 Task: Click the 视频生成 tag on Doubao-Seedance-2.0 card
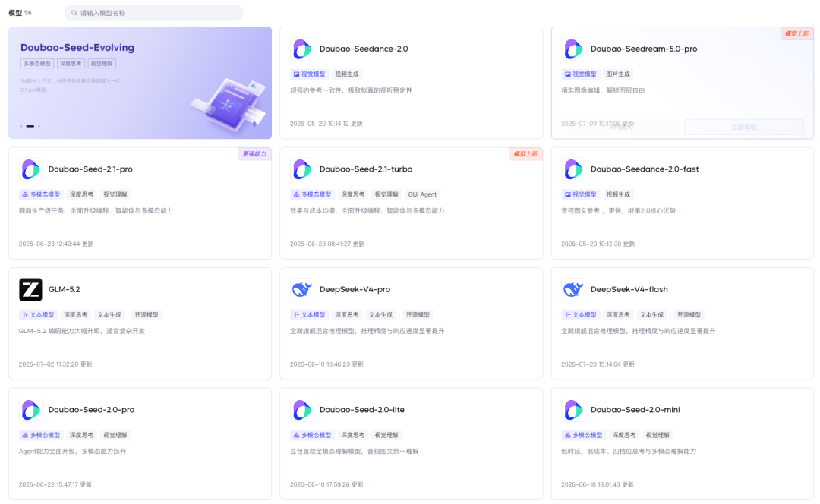pyautogui.click(x=347, y=74)
